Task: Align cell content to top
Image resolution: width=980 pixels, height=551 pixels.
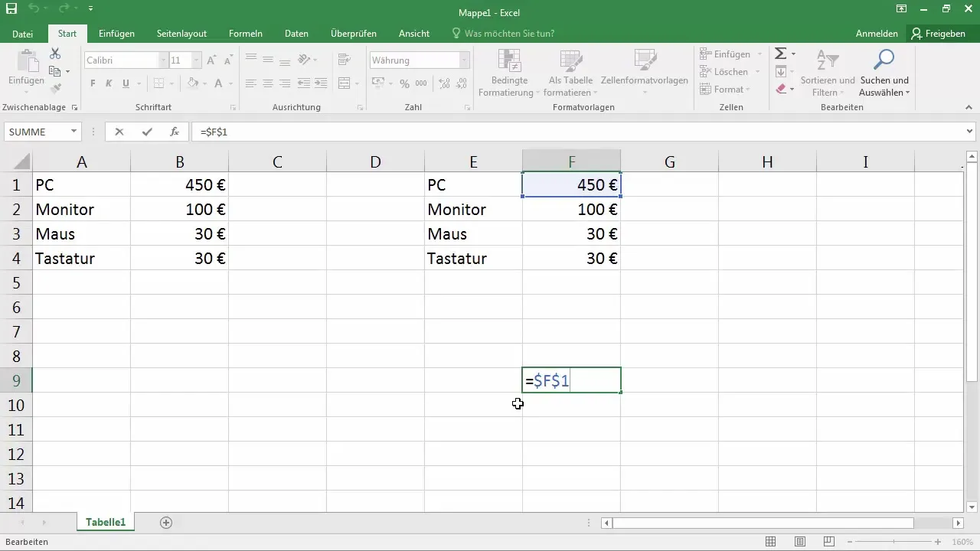Action: (x=250, y=59)
